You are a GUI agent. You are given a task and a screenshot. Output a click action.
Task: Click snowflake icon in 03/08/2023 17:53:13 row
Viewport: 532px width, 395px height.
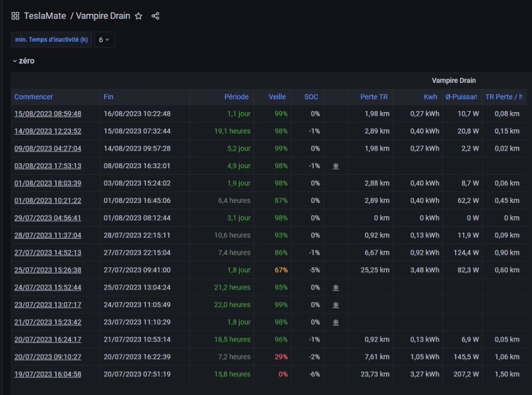click(x=335, y=166)
